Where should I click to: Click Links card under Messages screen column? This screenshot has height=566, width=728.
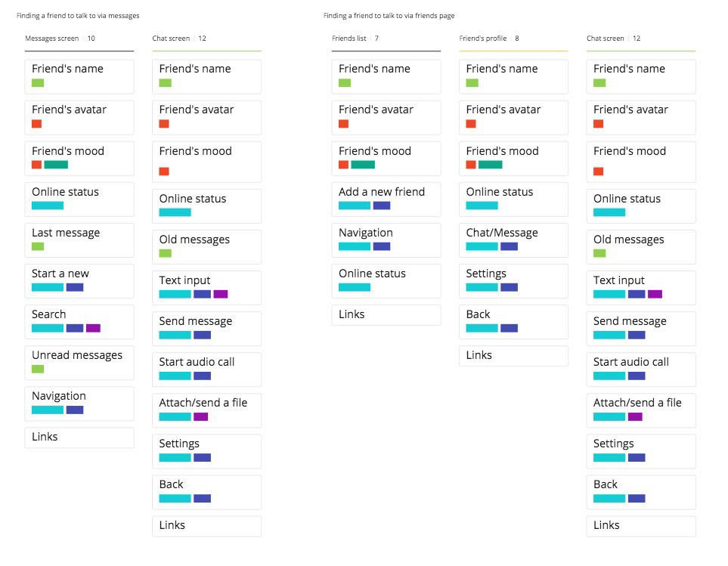(79, 438)
